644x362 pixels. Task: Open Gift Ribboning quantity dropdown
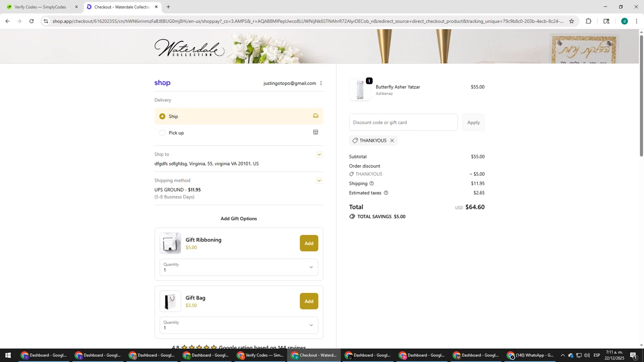click(x=239, y=267)
